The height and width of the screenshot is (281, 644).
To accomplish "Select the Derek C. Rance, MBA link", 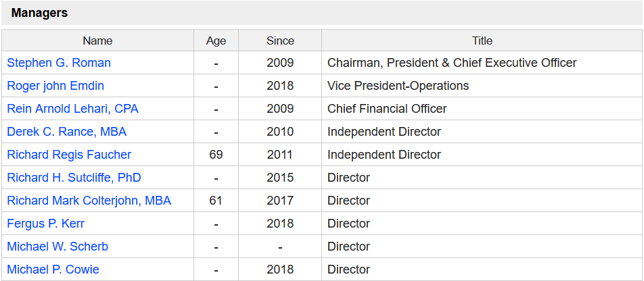I will (66, 132).
